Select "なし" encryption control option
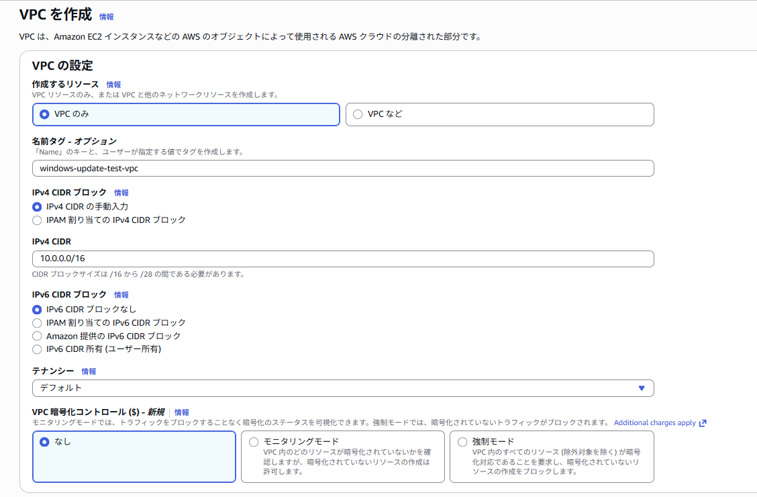The width and height of the screenshot is (757, 497). click(x=44, y=441)
